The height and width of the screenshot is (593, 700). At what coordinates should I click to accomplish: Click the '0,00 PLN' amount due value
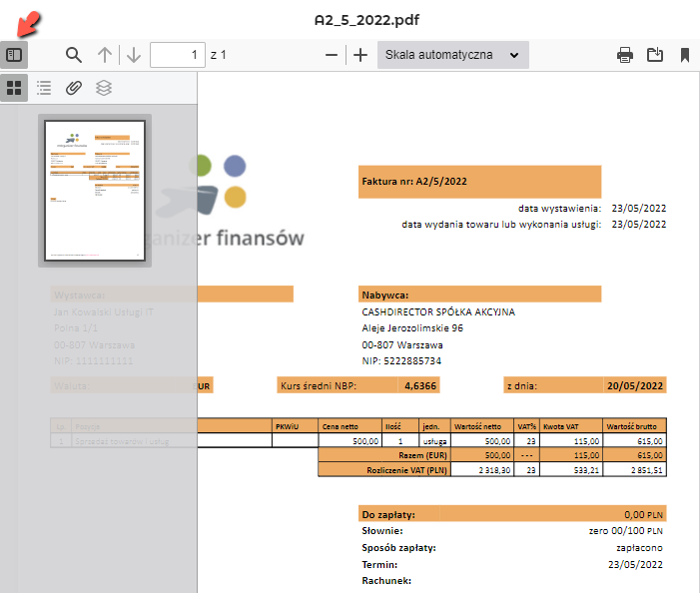click(643, 515)
